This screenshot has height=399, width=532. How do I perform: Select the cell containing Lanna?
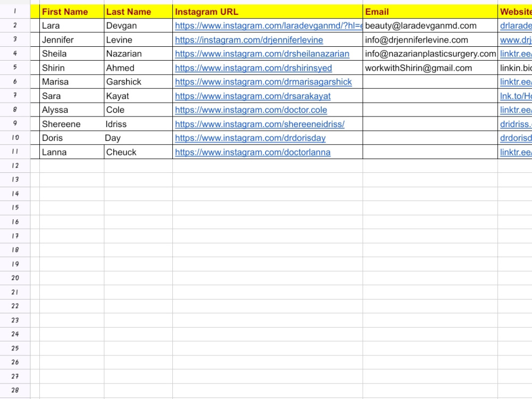tap(72, 153)
